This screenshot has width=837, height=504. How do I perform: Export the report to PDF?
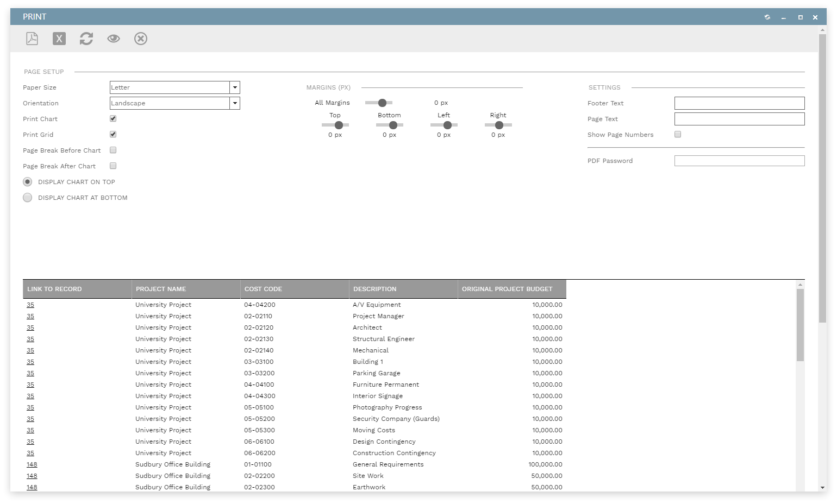[32, 38]
